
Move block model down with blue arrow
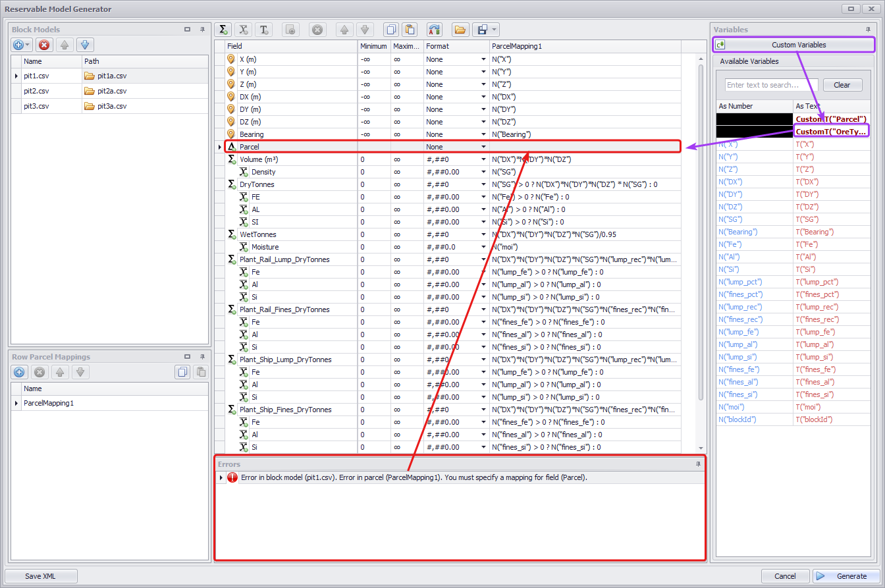click(x=85, y=45)
